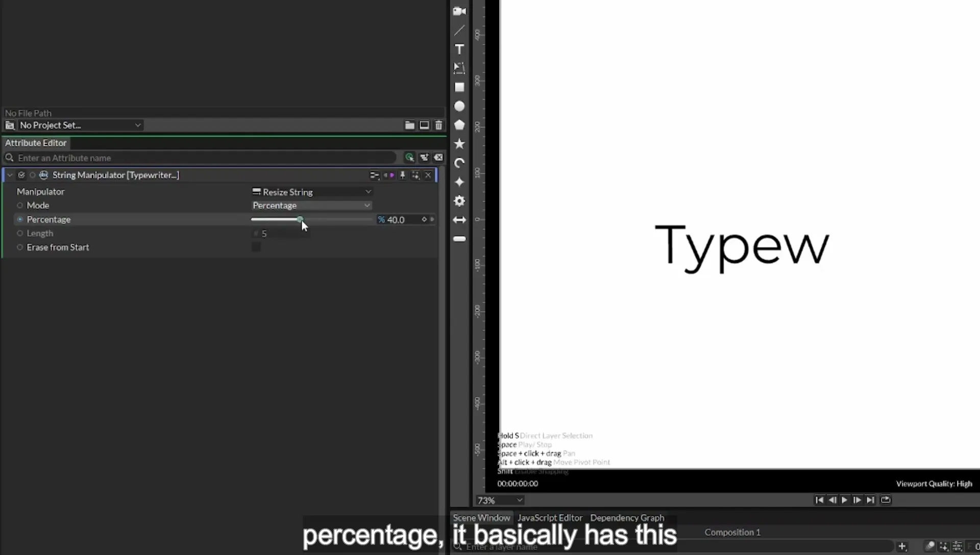
Task: Select the Rectangle shape tool
Action: pos(459,87)
